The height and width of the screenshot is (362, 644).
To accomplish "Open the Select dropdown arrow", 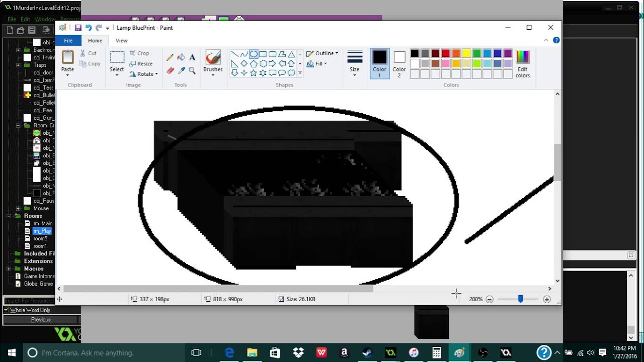I will click(117, 75).
